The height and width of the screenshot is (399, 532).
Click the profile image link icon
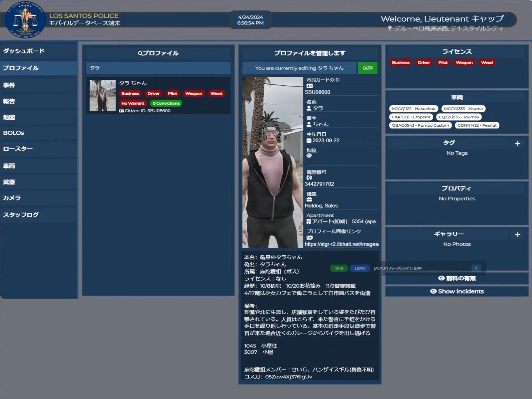click(x=310, y=237)
